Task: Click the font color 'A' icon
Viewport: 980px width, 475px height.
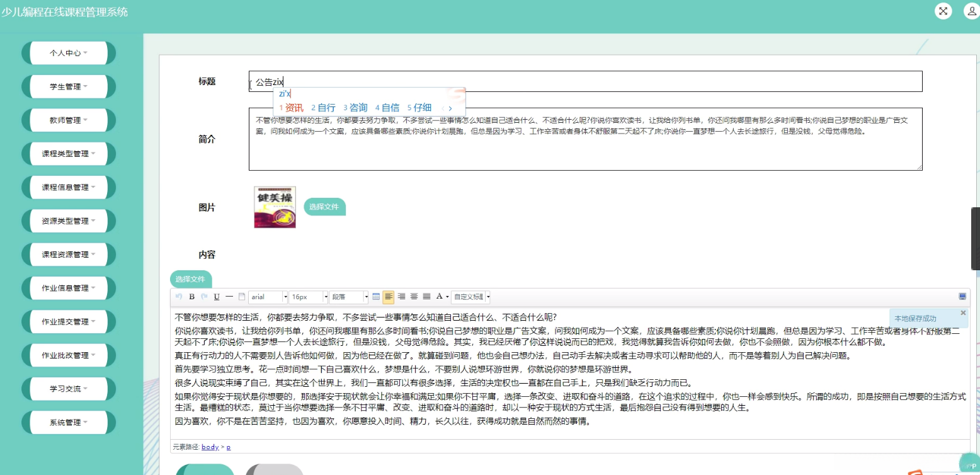Action: click(x=439, y=297)
